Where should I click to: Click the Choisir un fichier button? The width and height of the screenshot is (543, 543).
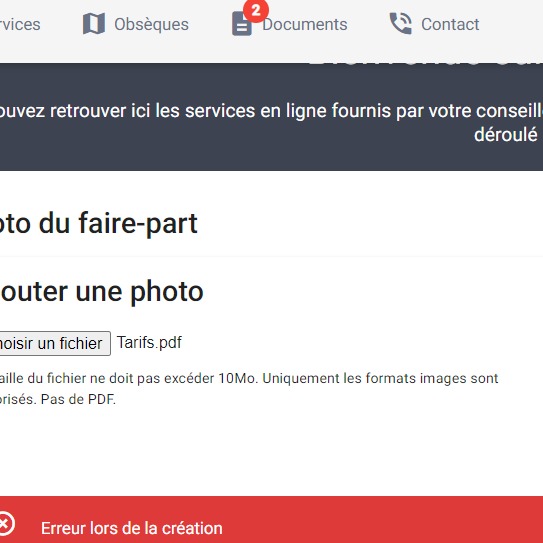(x=55, y=343)
